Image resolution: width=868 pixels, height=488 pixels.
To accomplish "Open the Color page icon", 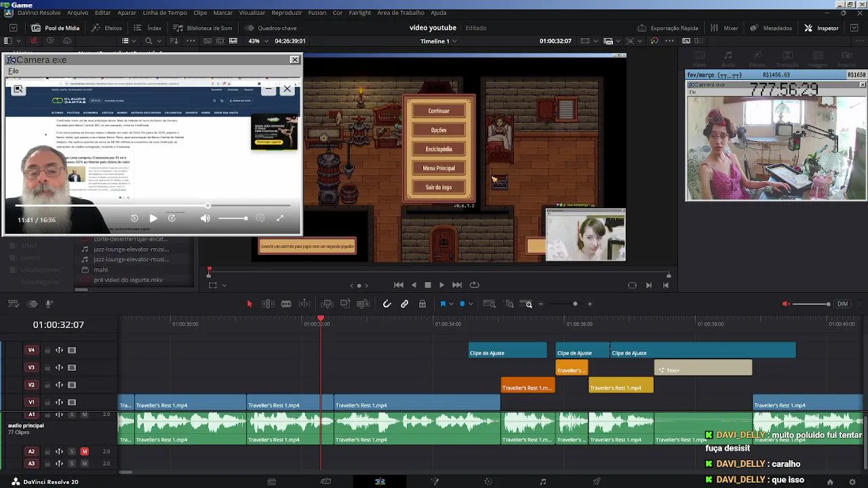I will tap(488, 482).
